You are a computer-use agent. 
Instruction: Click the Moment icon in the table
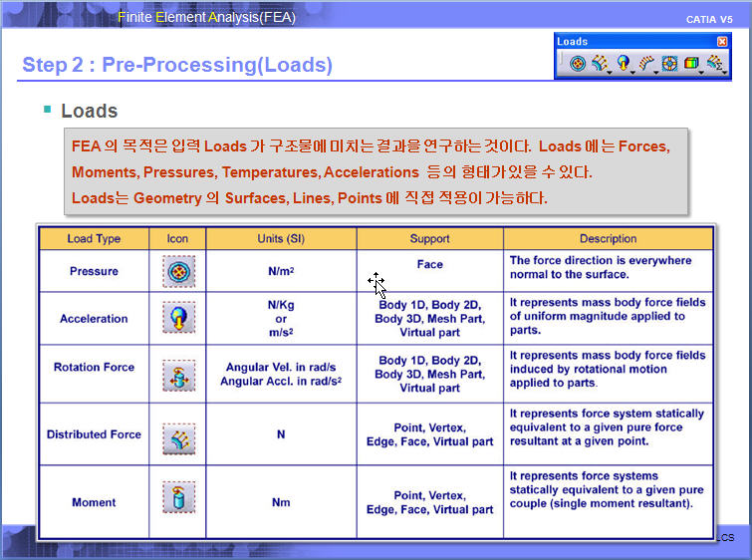(178, 496)
